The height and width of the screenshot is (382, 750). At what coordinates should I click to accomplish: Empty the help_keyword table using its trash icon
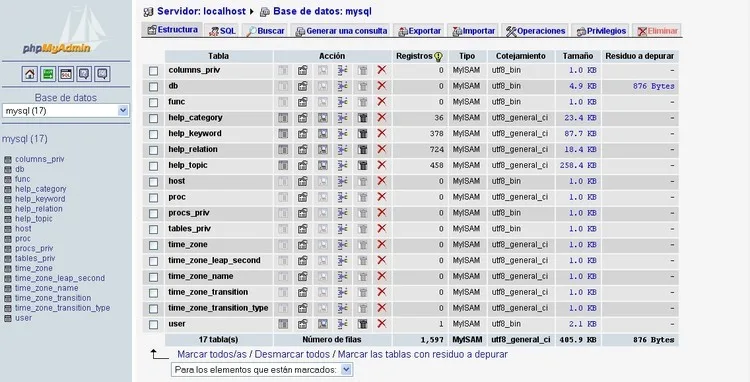click(363, 133)
